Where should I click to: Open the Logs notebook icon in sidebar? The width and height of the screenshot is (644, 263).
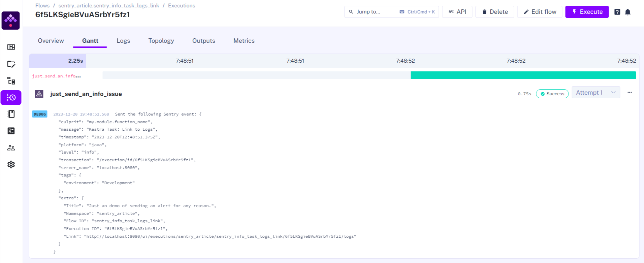point(11,114)
